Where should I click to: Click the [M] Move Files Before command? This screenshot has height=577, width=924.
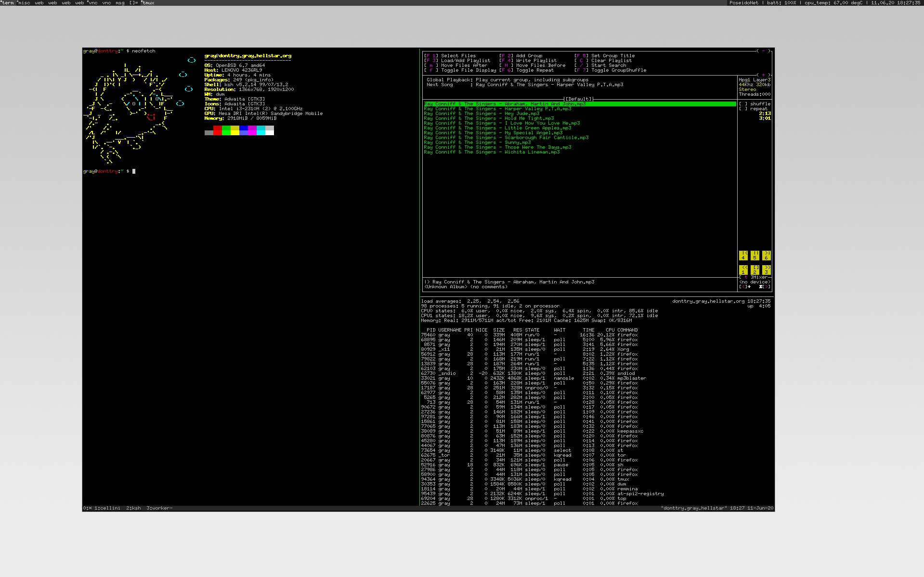tap(532, 65)
